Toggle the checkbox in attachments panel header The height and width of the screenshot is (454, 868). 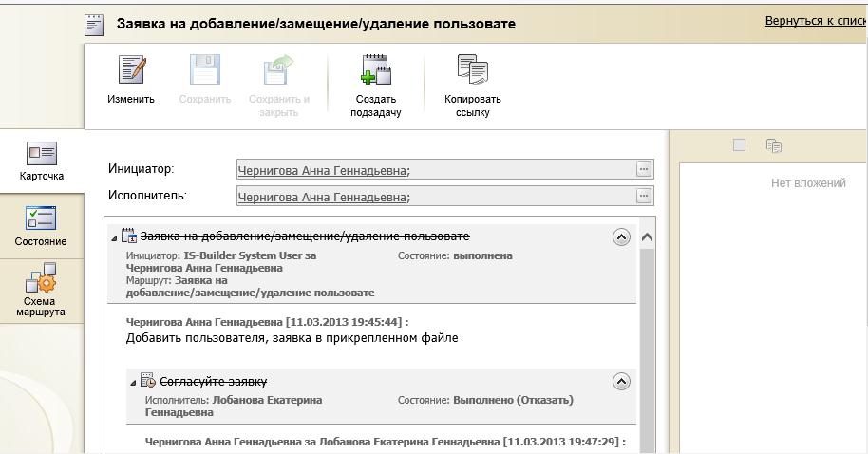click(x=740, y=145)
